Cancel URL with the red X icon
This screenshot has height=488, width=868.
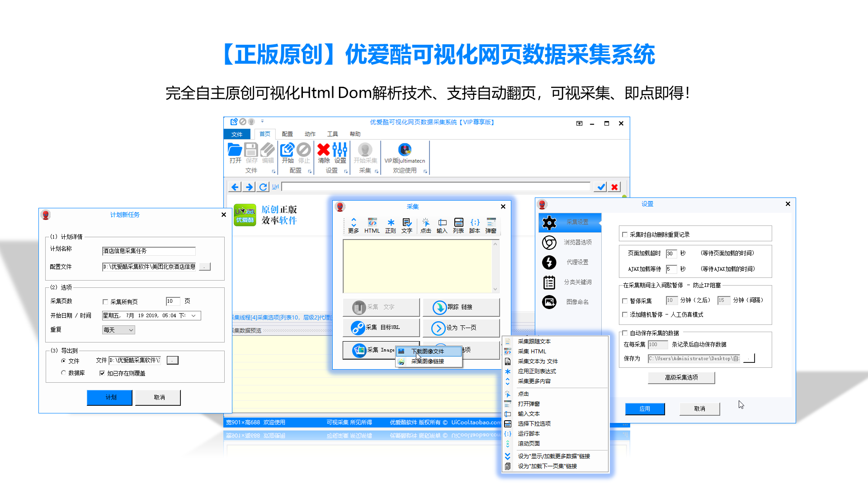pos(614,187)
